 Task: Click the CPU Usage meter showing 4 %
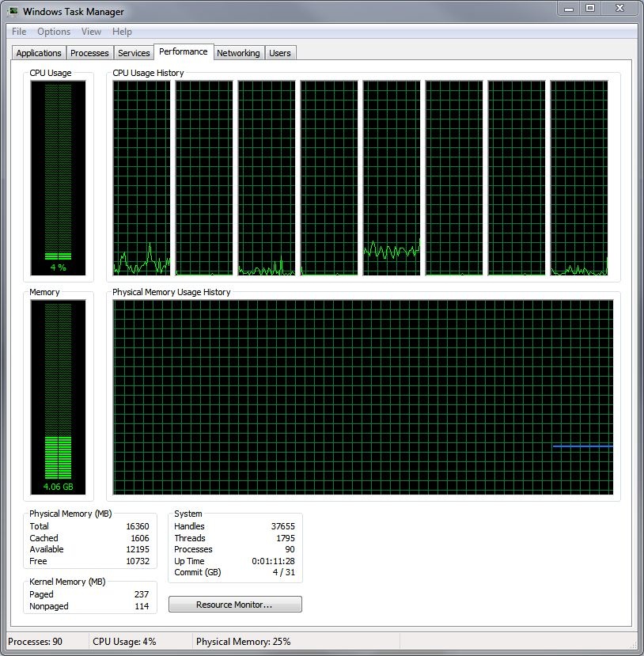[x=58, y=178]
